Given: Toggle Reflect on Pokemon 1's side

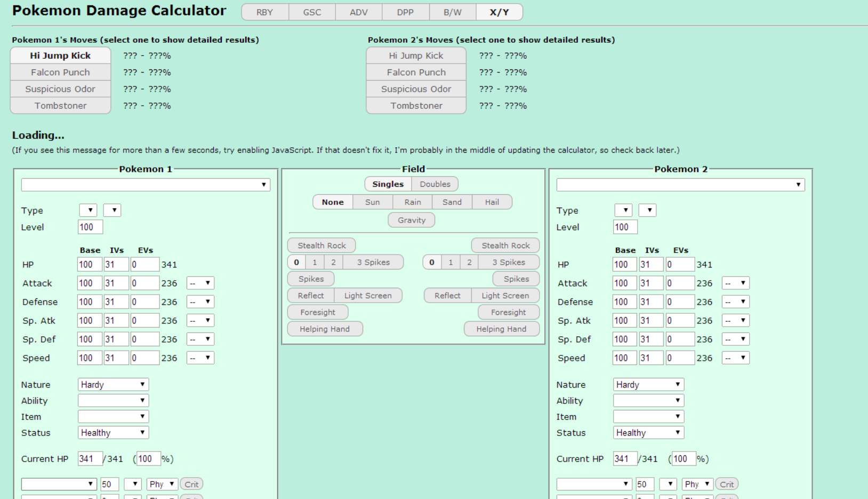Looking at the screenshot, I should (x=311, y=296).
